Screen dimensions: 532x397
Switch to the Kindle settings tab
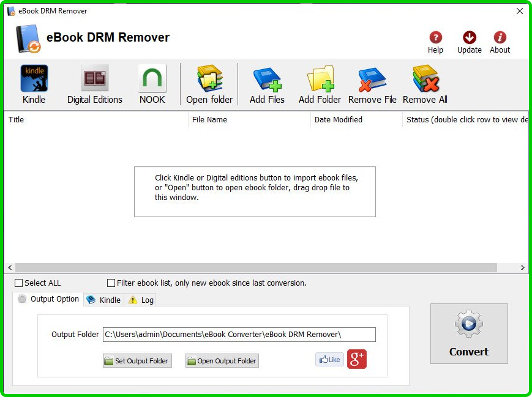pyautogui.click(x=104, y=300)
